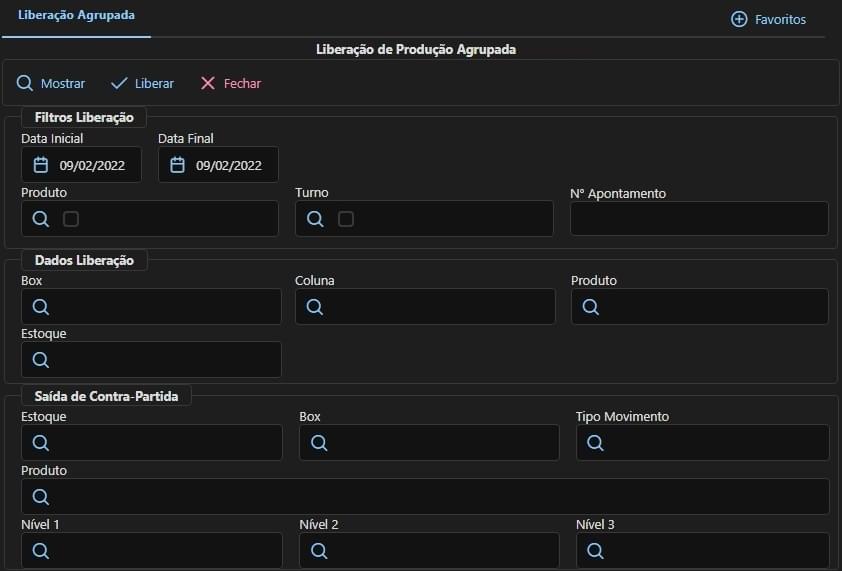Close the form via Fechar
Image resolution: width=842 pixels, height=571 pixels.
click(x=230, y=83)
